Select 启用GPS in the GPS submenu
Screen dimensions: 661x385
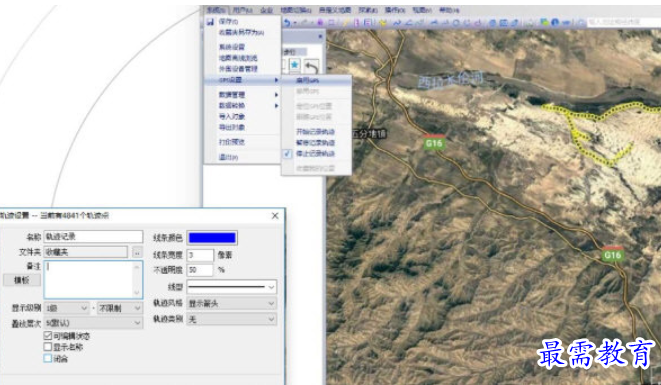[x=316, y=80]
